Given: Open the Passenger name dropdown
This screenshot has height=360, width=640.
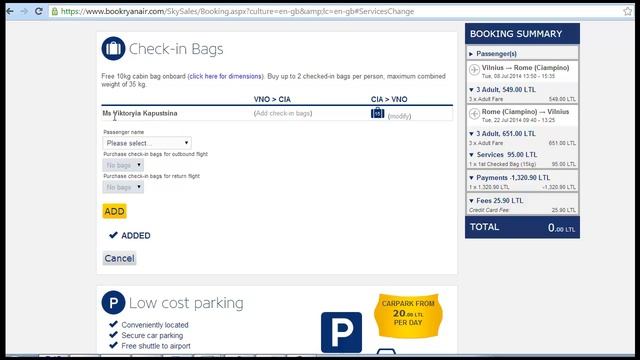Looking at the screenshot, I should pos(147,143).
